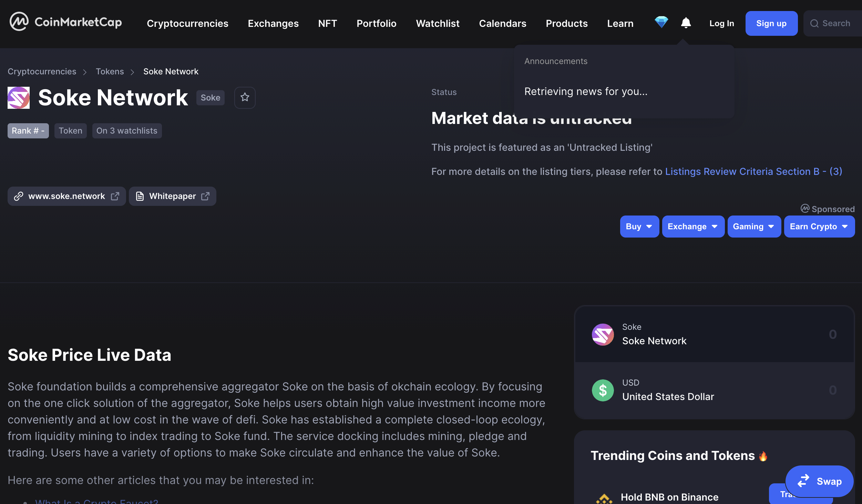
Task: Open the NFT nav menu
Action: point(327,23)
